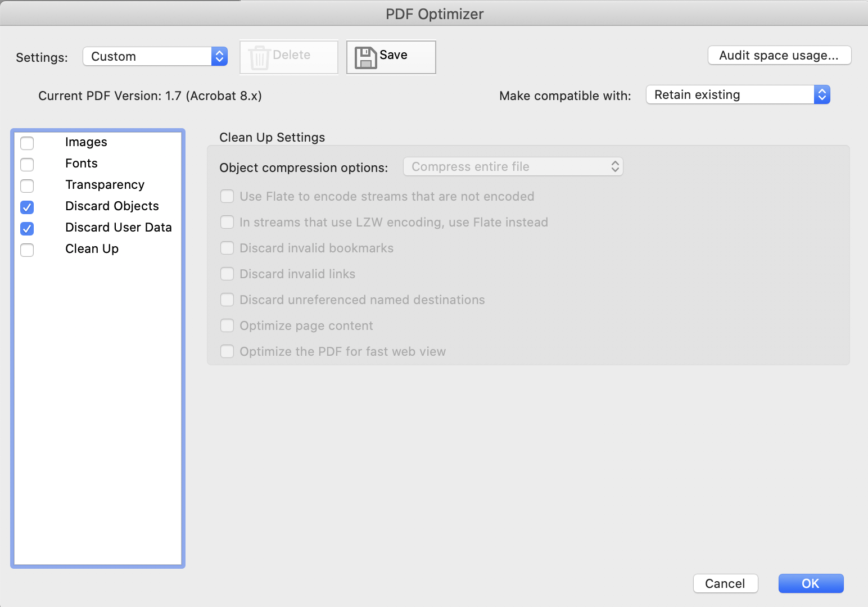Enable the Clean Up category checkbox
Viewport: 868px width, 607px height.
click(x=26, y=250)
